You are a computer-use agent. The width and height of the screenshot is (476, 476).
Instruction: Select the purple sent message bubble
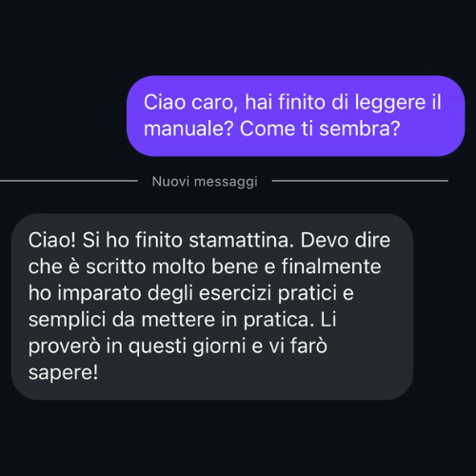[x=296, y=116]
